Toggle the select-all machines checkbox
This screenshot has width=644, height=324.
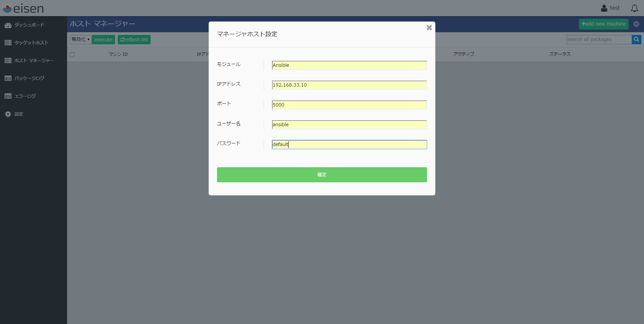coord(72,55)
